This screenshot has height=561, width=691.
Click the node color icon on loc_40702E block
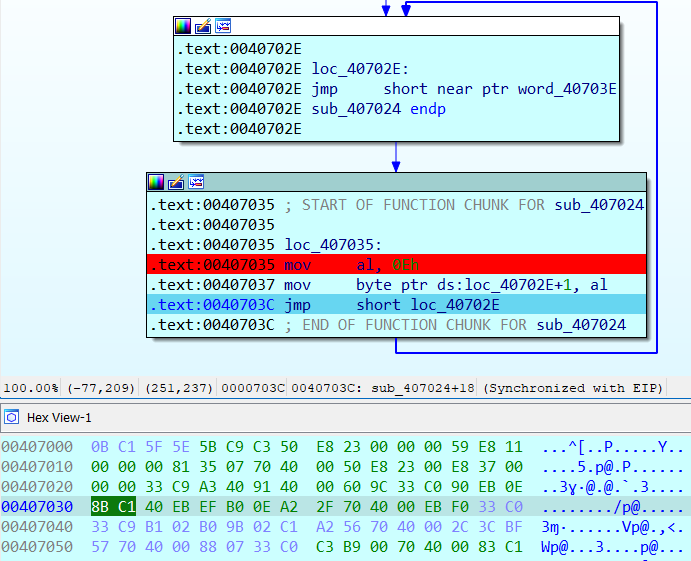183,26
